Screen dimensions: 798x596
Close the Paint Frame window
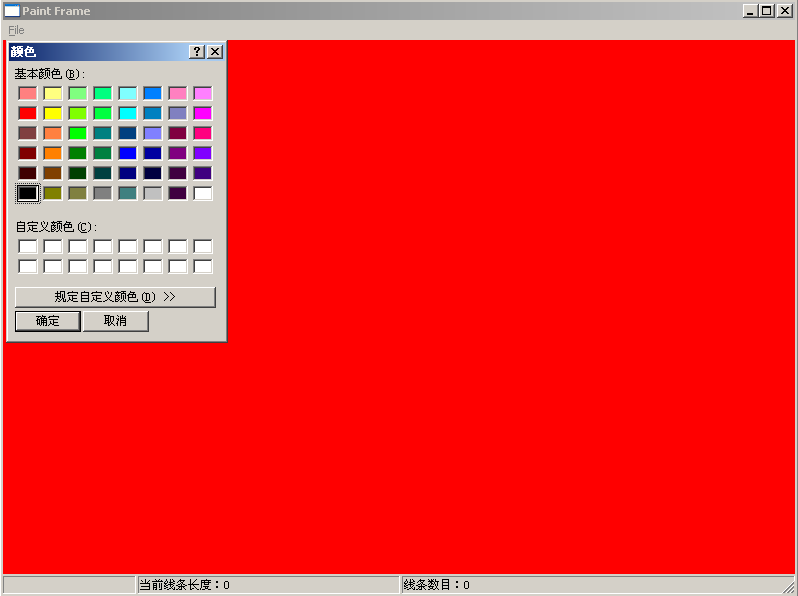(784, 11)
